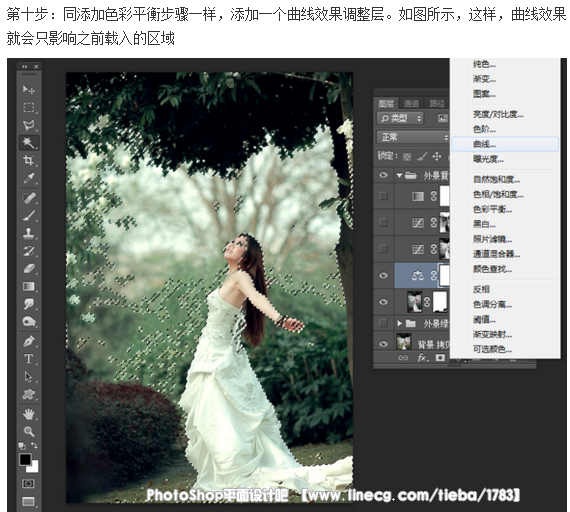The image size is (570, 512).
Task: Select the Custom Shape tool
Action: 28,395
